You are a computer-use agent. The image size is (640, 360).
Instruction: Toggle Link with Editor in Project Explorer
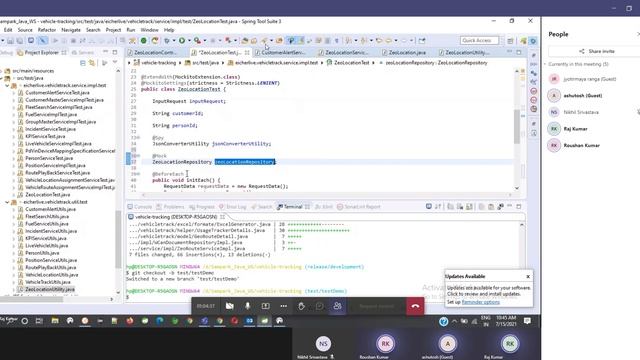tap(92, 63)
